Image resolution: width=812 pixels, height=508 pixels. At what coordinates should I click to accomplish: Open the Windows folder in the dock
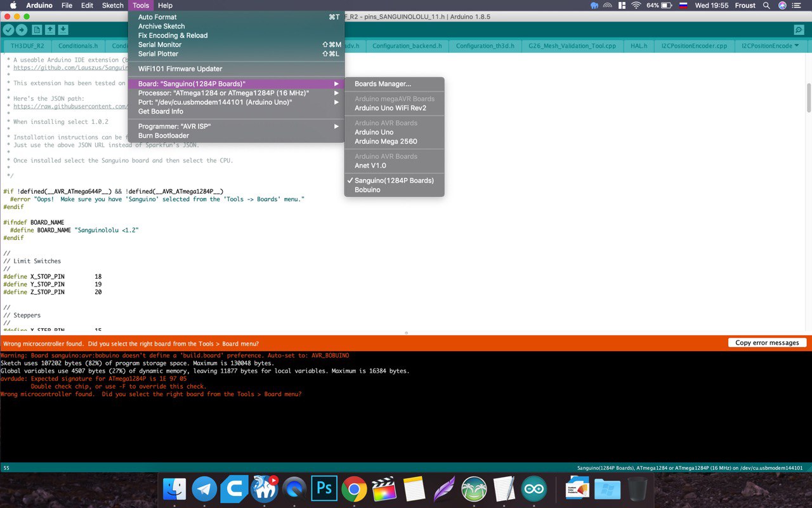pos(607,489)
